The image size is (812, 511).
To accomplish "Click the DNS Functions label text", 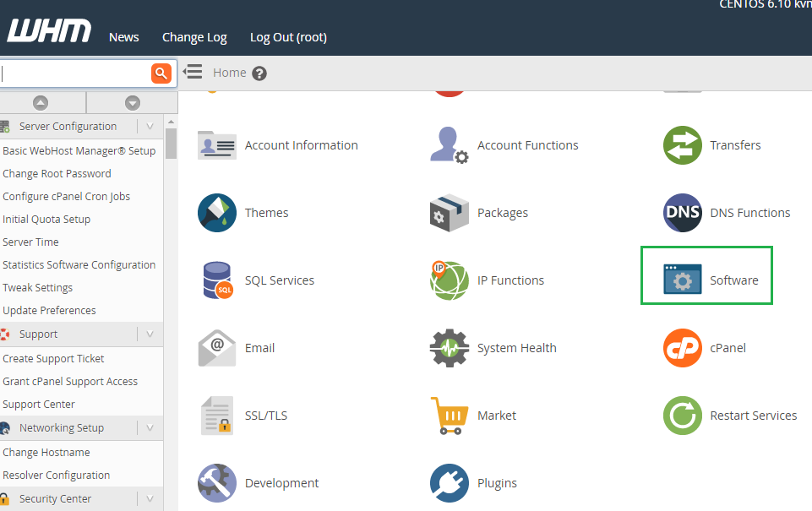I will click(750, 213).
